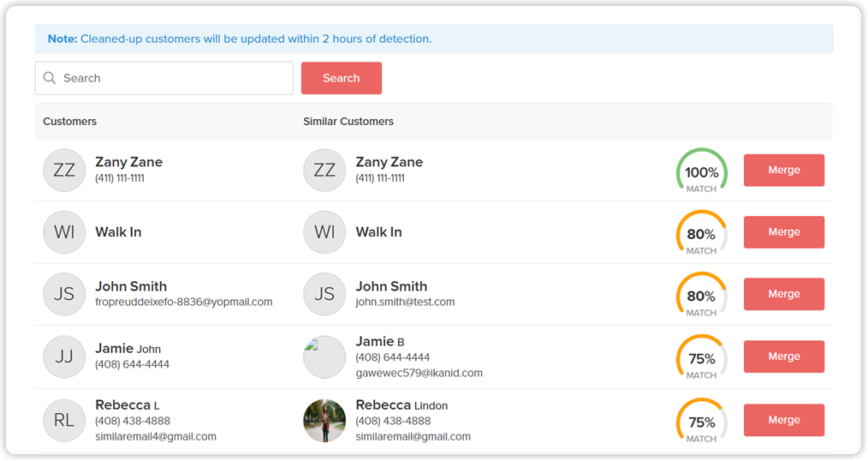Click phone (408) 438-4888 under Rebecca L
The image size is (868, 461).
pos(133,421)
